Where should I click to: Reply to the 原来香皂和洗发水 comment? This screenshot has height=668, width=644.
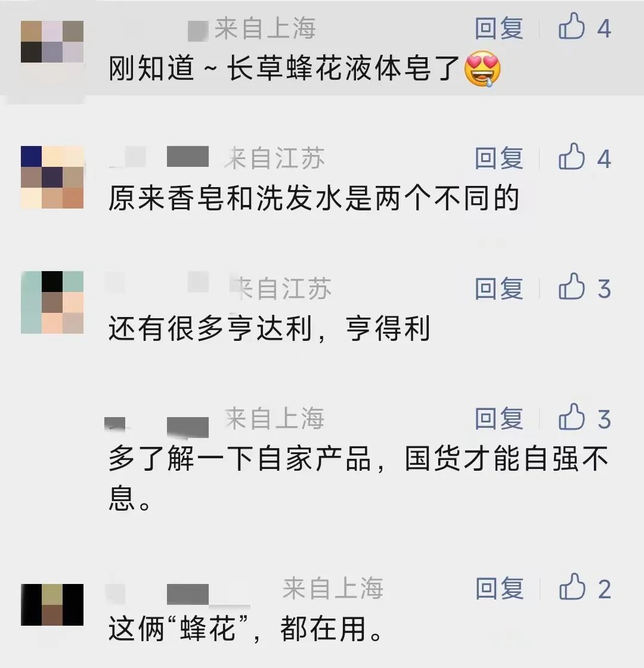coord(499,159)
